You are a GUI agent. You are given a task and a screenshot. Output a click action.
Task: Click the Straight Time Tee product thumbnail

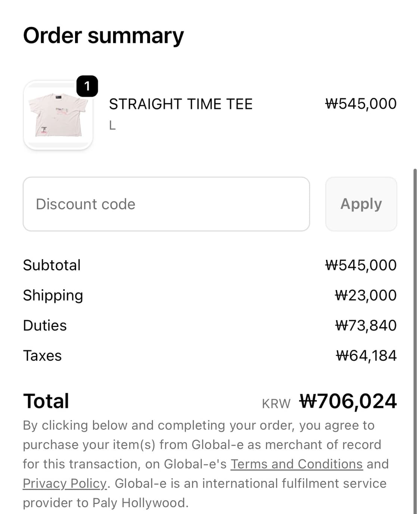click(58, 115)
